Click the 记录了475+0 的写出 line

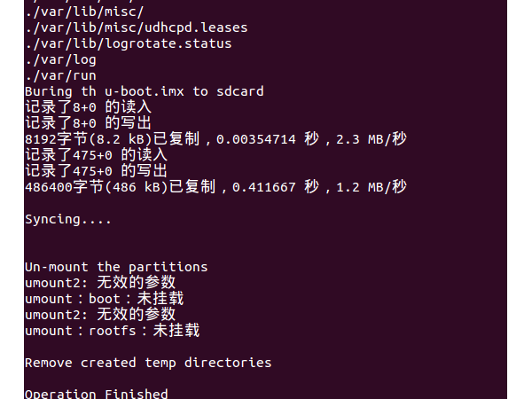point(96,171)
